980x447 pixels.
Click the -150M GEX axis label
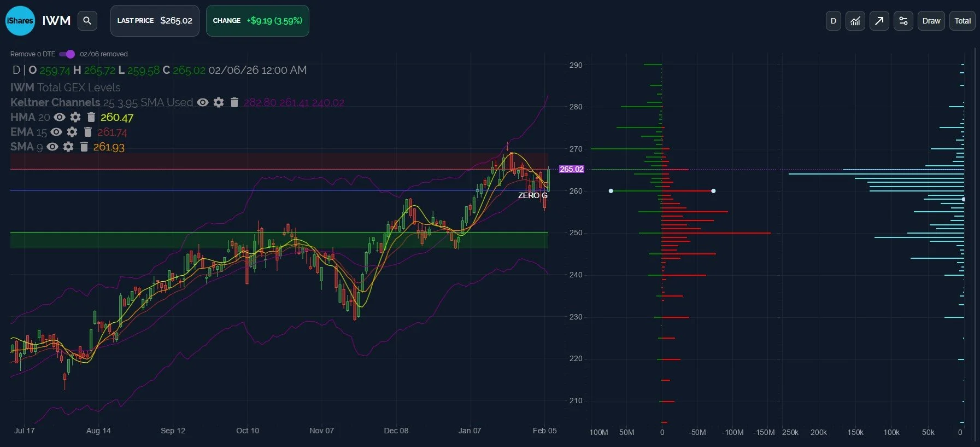(x=764, y=432)
